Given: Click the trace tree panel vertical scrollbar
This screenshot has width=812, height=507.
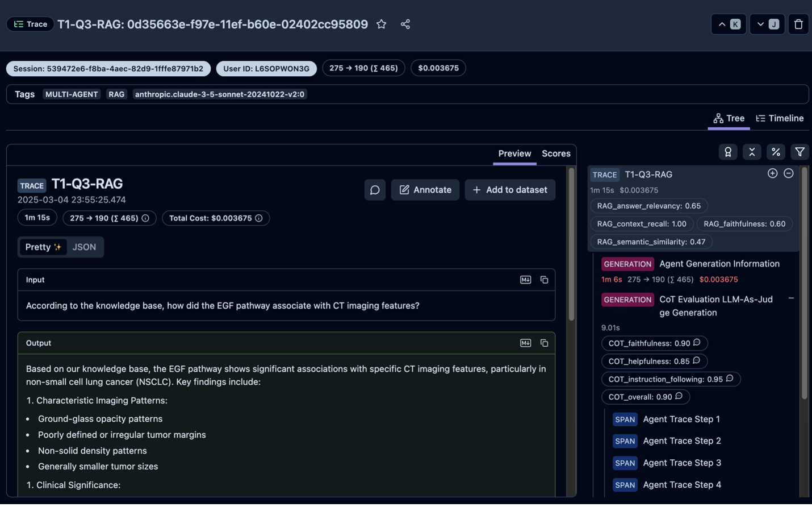Looking at the screenshot, I should (804, 283).
